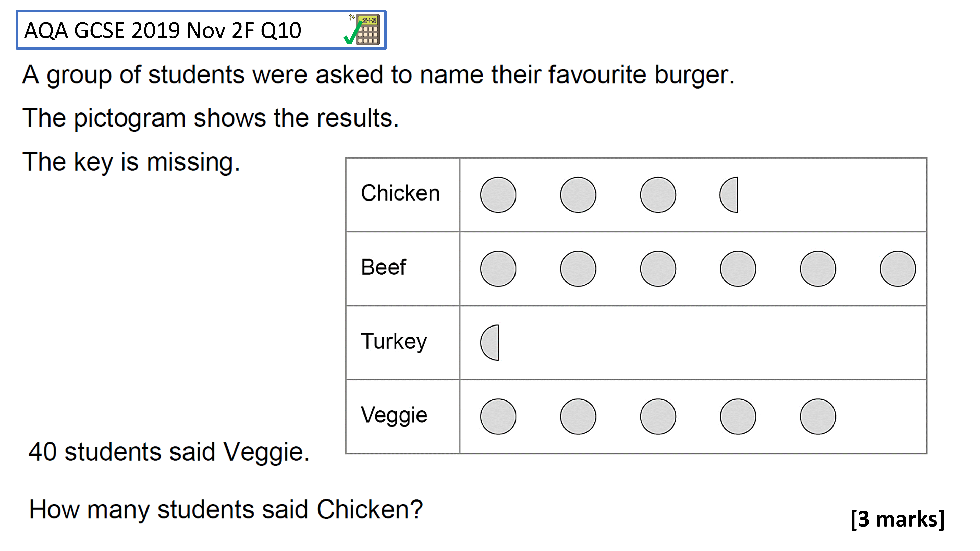Click the third Chicken circle
The width and height of the screenshot is (980, 551).
point(658,195)
